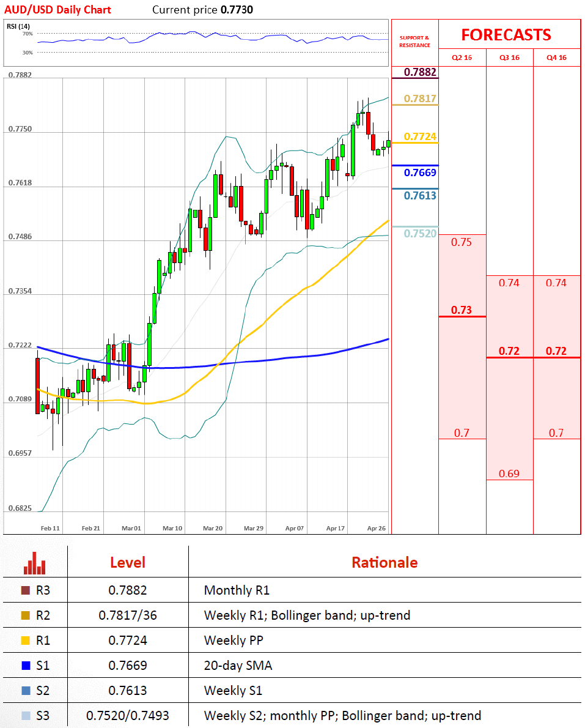Screen dimensions: 585x728
Task: Click the 0.7613 support label in sidebar
Action: tap(421, 196)
